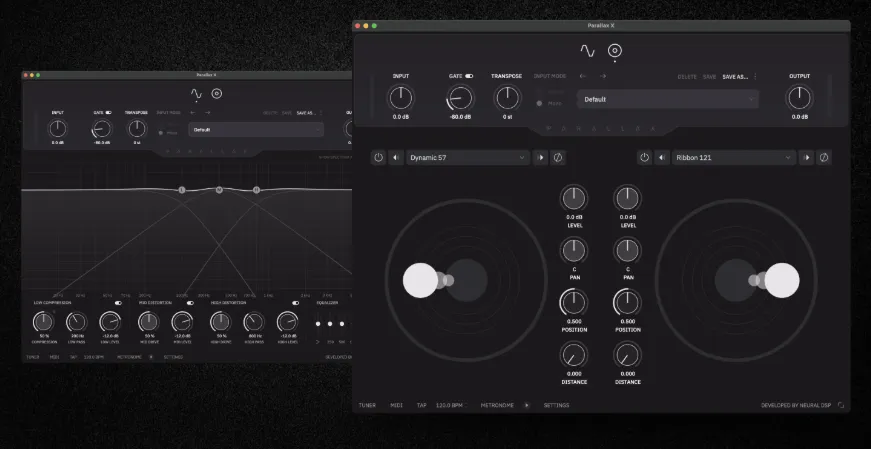871x449 pixels.
Task: Open the Default preset dropdown in front window
Action: (668, 99)
